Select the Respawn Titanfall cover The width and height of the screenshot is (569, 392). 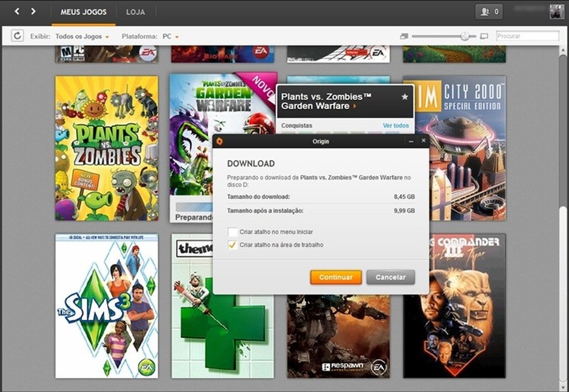(338, 336)
